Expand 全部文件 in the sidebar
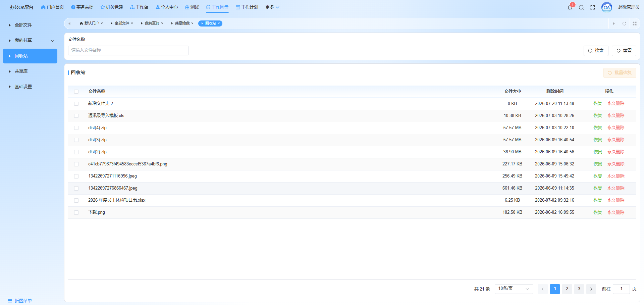Screen dimensions: 644x305 click(30, 25)
